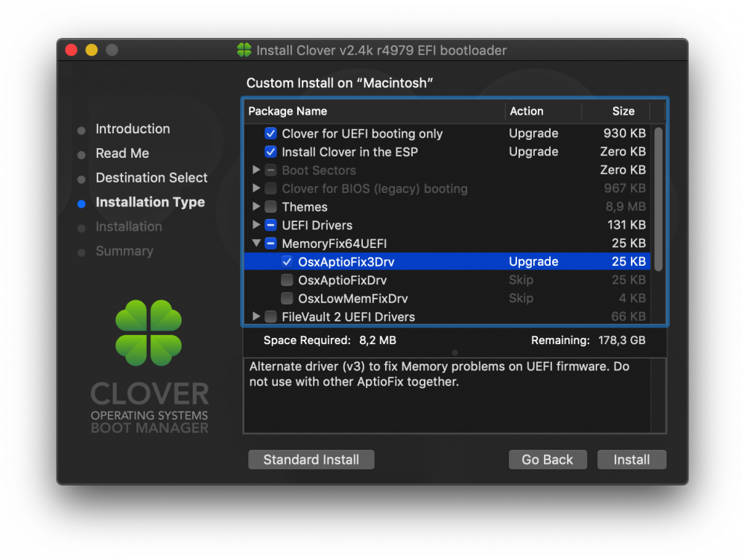Check the OsxAptioFixDrv checkbox

tap(287, 280)
